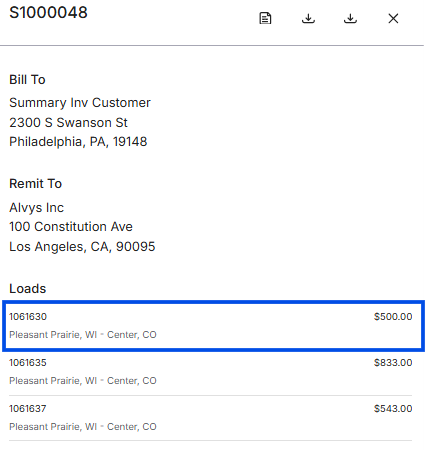The image size is (425, 450).
Task: Click the Loads section heading
Action: (x=28, y=289)
